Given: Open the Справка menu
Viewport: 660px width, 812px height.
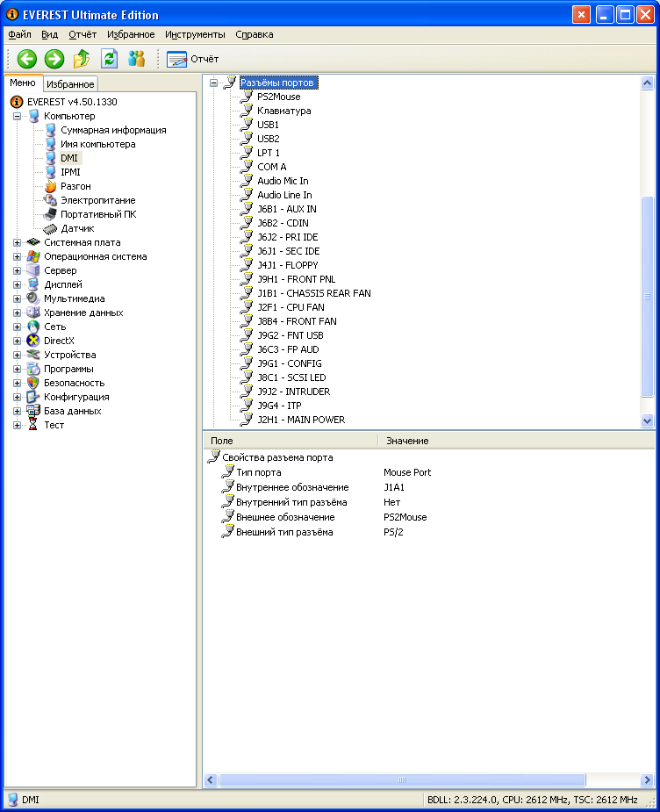Looking at the screenshot, I should (x=255, y=35).
